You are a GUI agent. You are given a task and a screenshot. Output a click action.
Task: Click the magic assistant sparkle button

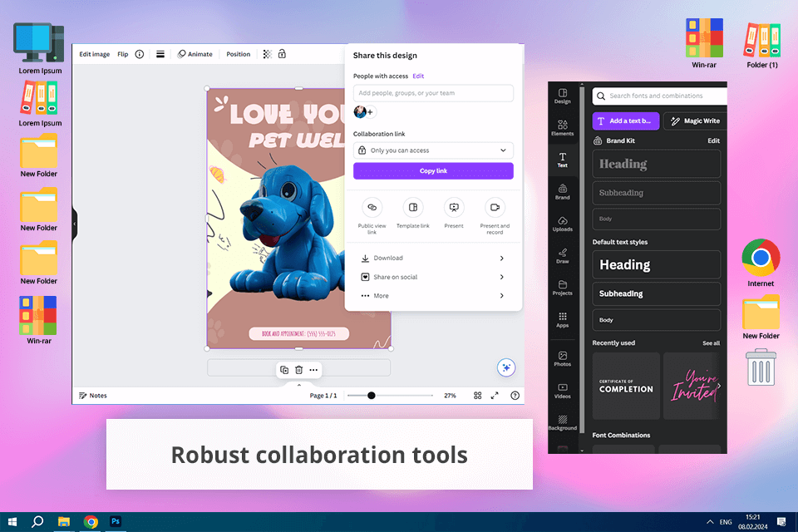pos(506,367)
